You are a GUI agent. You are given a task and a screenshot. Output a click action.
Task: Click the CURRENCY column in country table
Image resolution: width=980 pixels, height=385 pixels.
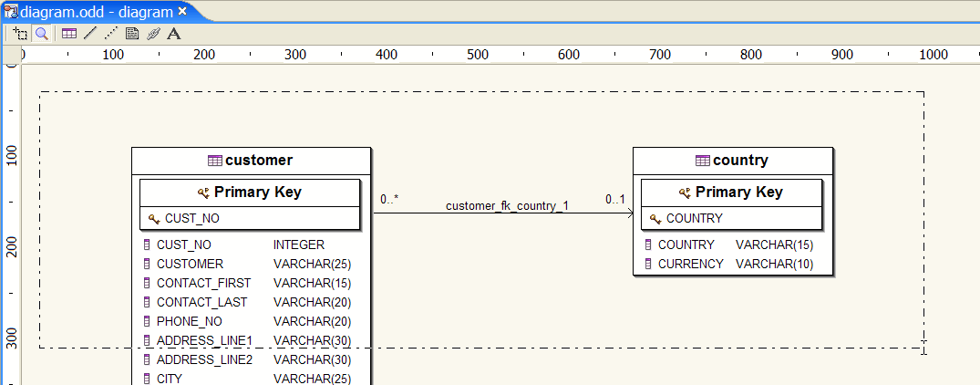click(x=690, y=264)
